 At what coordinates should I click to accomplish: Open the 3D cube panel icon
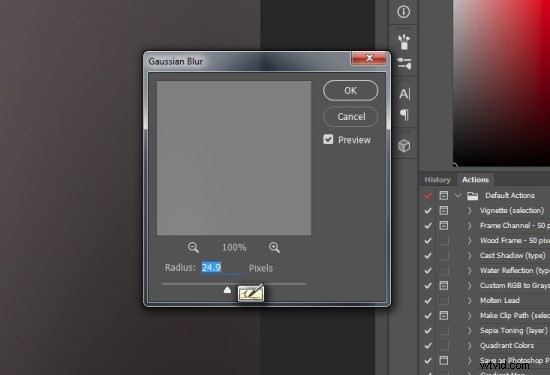pos(404,146)
